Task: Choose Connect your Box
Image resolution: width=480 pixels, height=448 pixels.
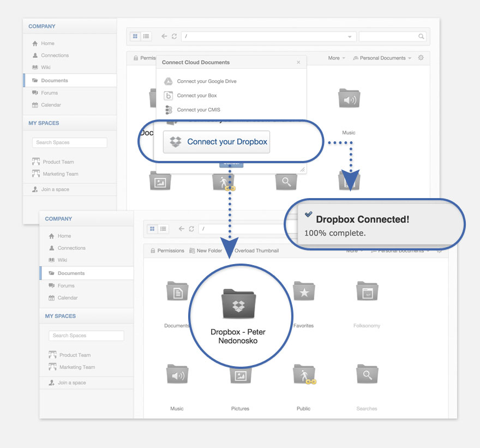Action: (190, 95)
